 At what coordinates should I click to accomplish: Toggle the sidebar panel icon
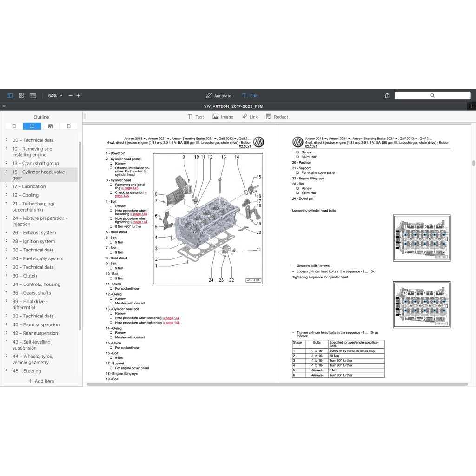pyautogui.click(x=10, y=95)
